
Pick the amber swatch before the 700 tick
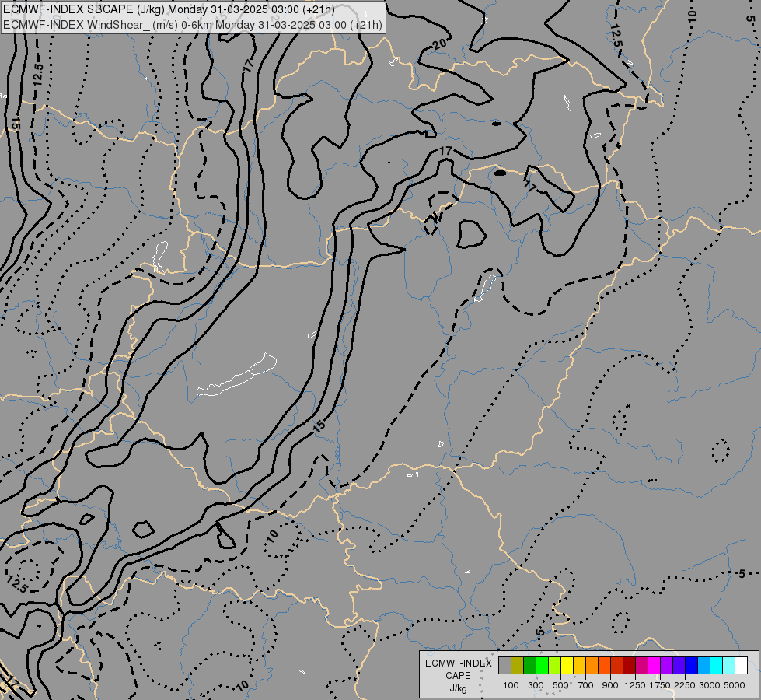point(579,665)
